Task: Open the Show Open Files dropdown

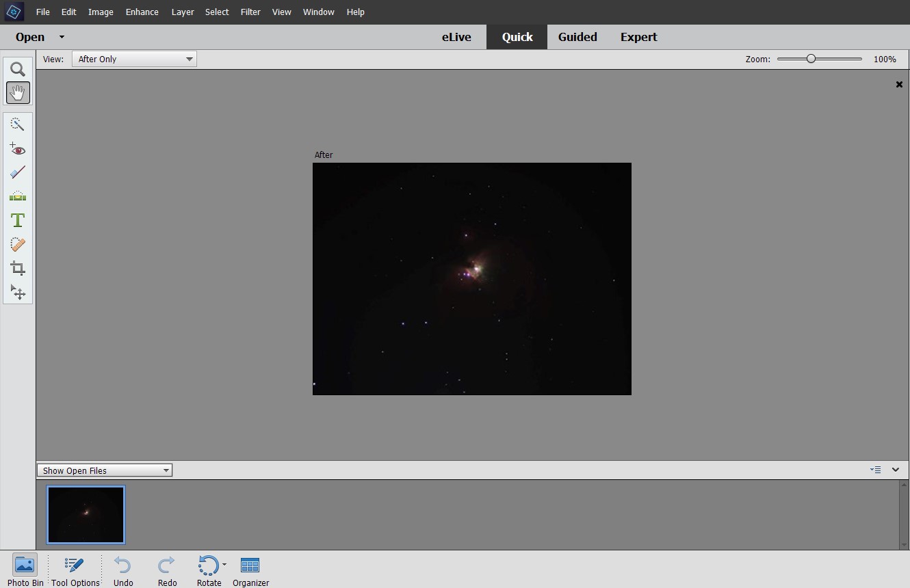Action: [x=104, y=470]
